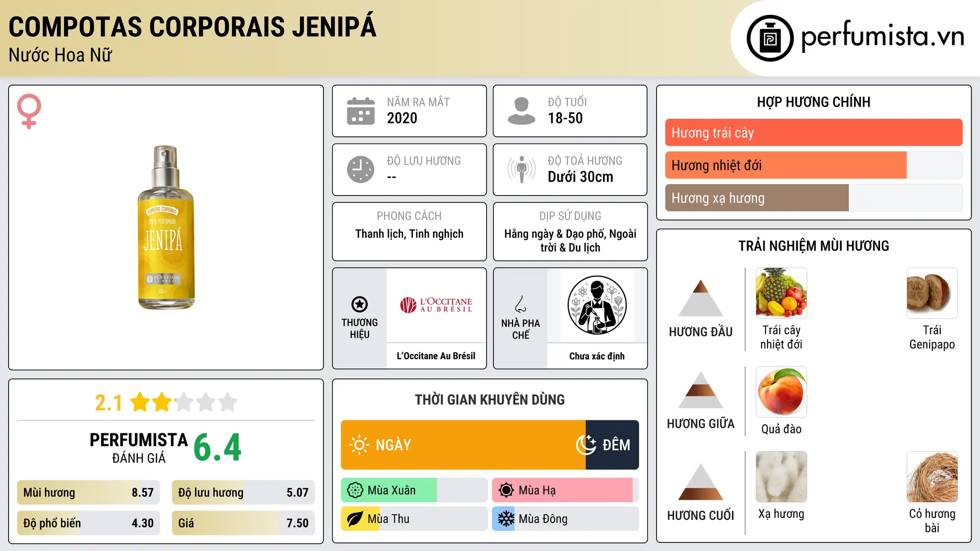Click the Thời gian khuyên dùng heading
Screen dimensions: 980x551
(x=490, y=400)
